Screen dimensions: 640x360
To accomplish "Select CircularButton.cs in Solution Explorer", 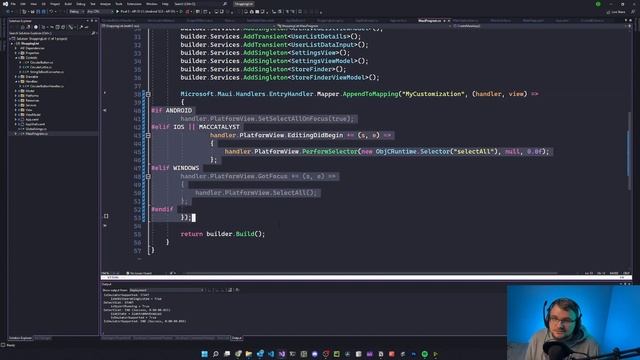I will pos(41,62).
